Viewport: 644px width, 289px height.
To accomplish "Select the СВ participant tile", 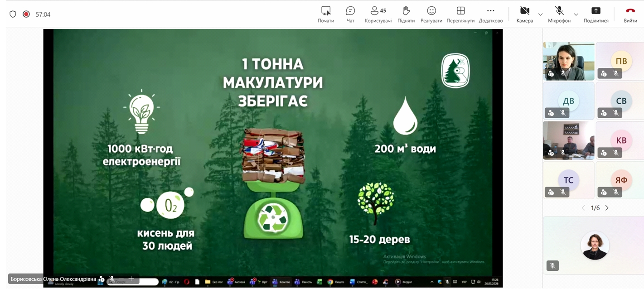I will point(620,101).
